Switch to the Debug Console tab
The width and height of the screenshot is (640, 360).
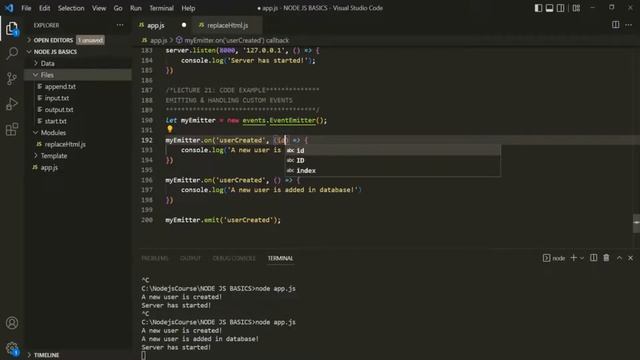[x=234, y=258]
